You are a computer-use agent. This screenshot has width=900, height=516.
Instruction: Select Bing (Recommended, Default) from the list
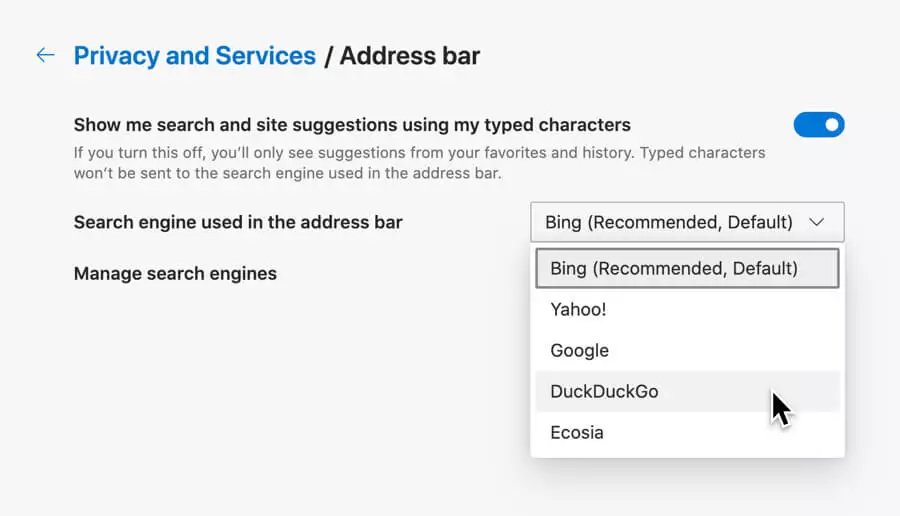(x=687, y=268)
